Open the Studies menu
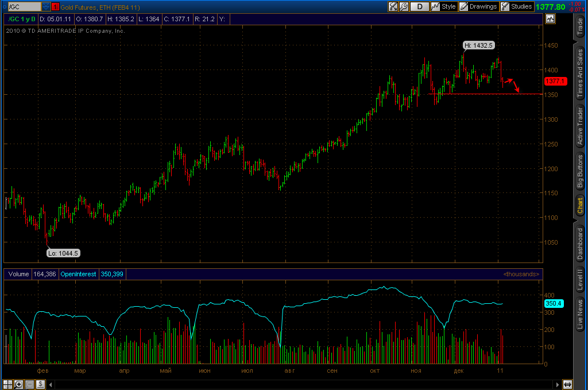 pos(517,6)
